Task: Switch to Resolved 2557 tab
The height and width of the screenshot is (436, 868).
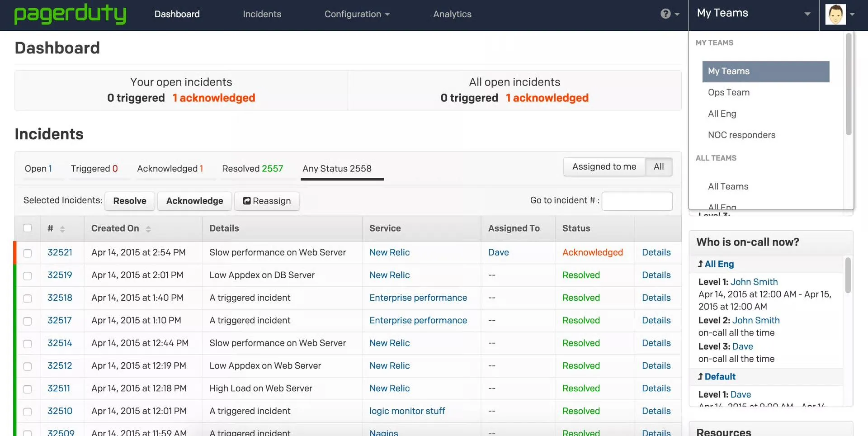Action: coord(252,169)
